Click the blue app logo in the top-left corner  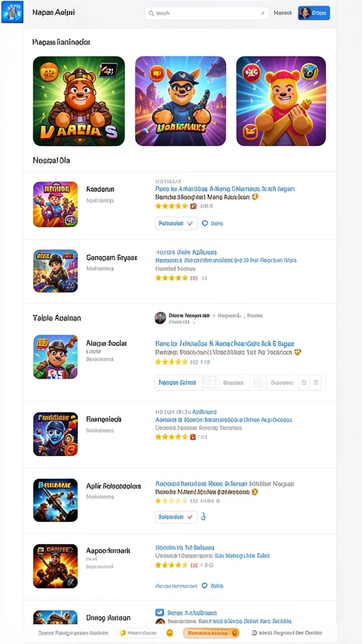pos(12,12)
